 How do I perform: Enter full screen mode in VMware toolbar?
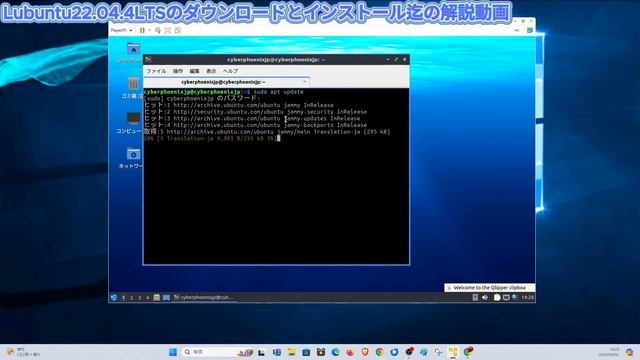coord(168,30)
